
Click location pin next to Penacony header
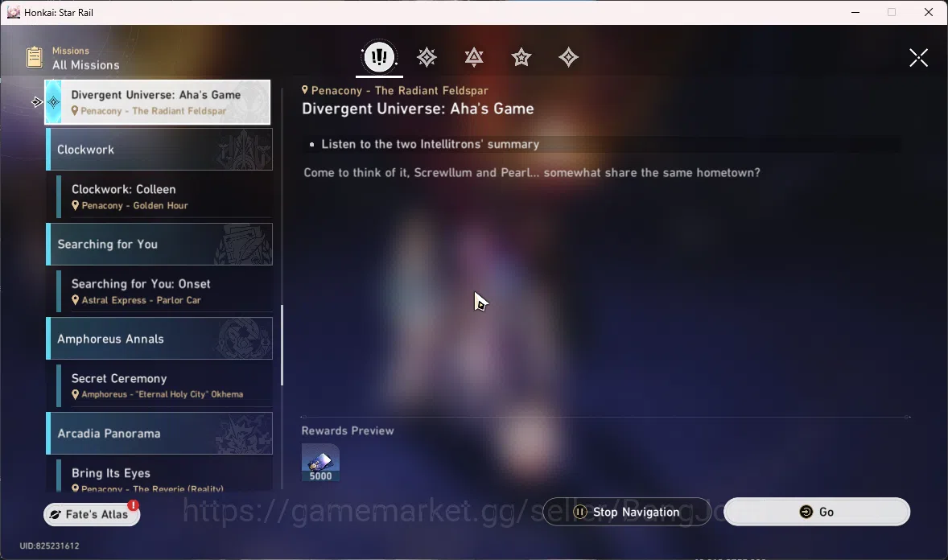(305, 90)
